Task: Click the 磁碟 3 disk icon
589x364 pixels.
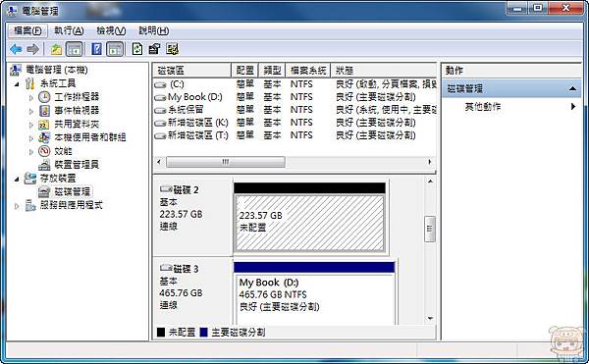Action: tap(166, 268)
